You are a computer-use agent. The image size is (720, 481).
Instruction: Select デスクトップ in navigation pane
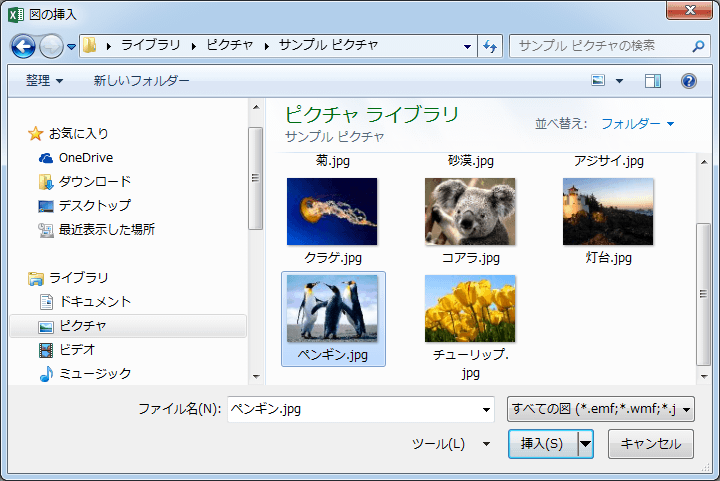click(x=95, y=205)
